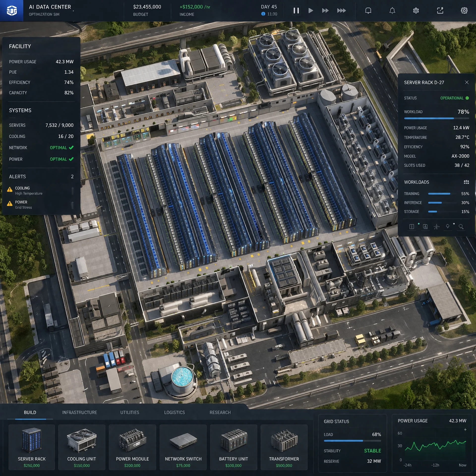This screenshot has height=476, width=476.
Task: Pause the simulation
Action: tap(296, 10)
